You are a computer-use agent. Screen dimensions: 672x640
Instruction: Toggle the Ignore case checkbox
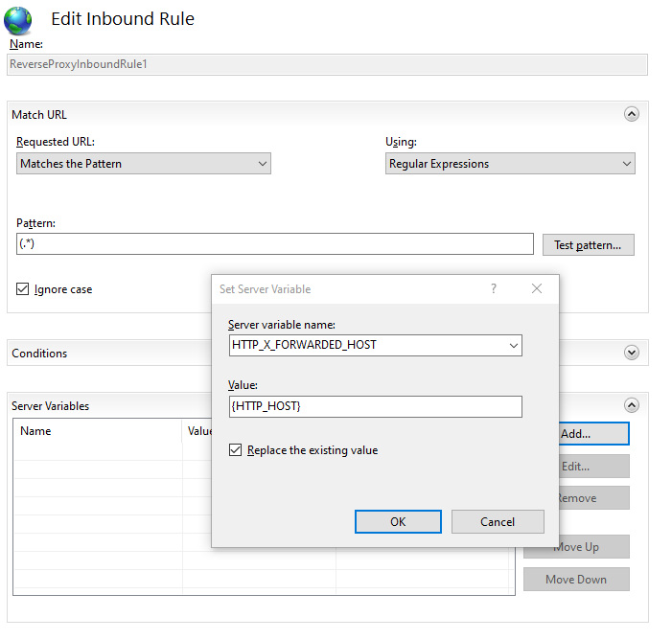click(x=22, y=289)
